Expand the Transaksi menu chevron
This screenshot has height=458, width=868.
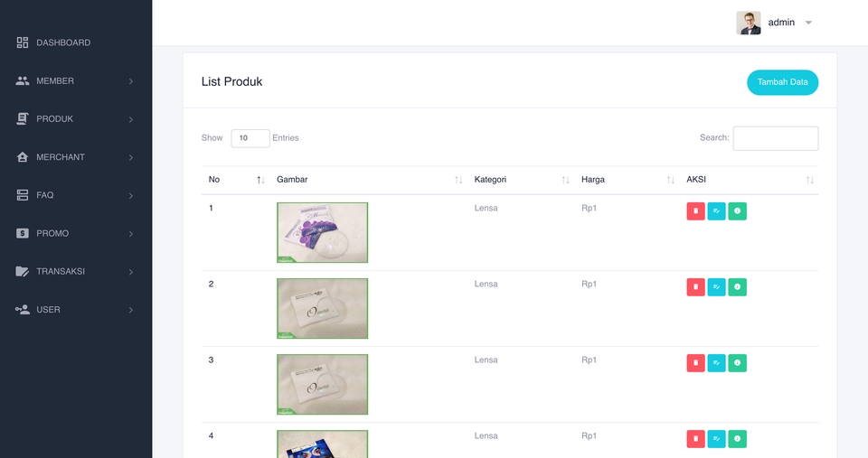tap(131, 272)
